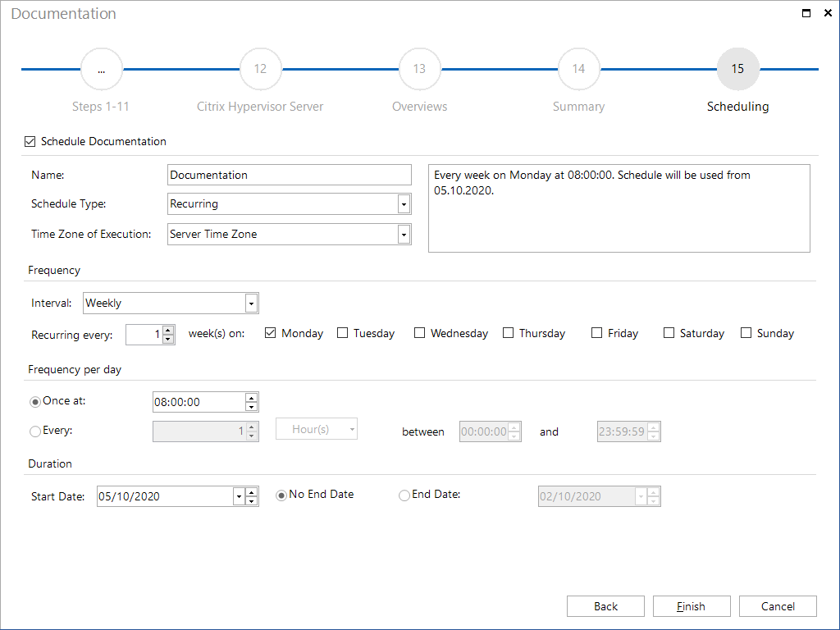Click the Back button

click(x=605, y=606)
